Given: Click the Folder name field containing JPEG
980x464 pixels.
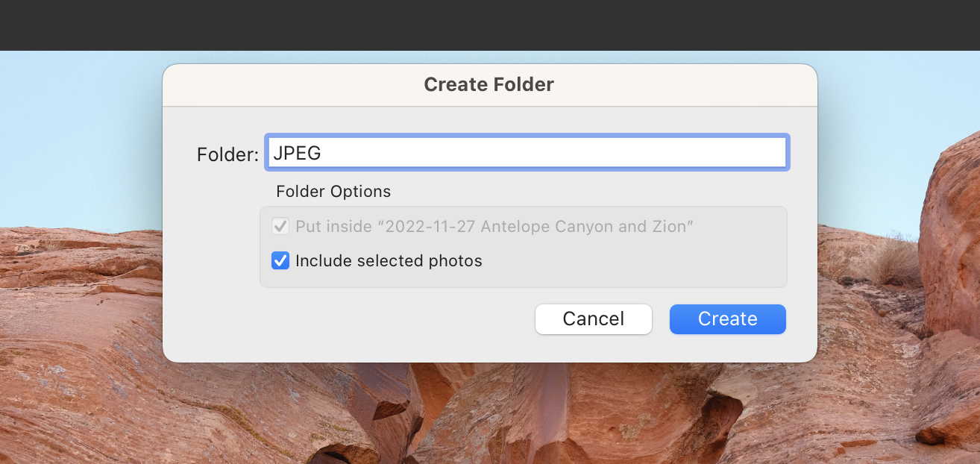Looking at the screenshot, I should pyautogui.click(x=527, y=153).
